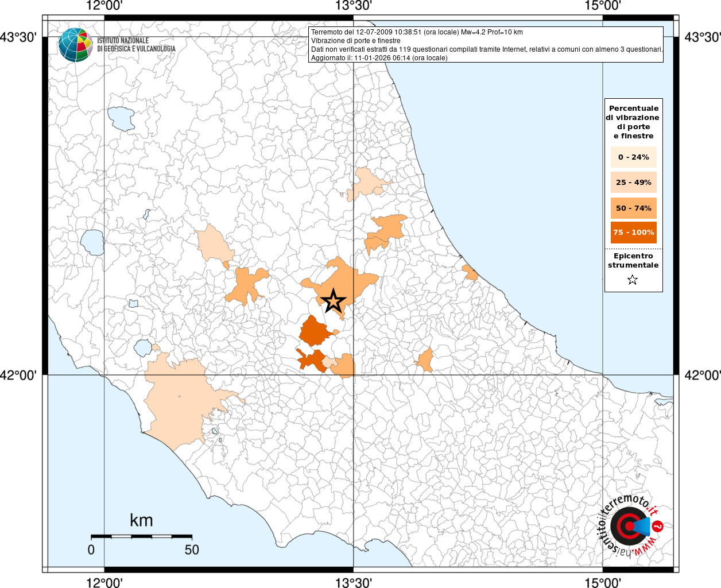
Task: Click the 'Vibrazione di porte e finestre' line
Action: tap(356, 41)
